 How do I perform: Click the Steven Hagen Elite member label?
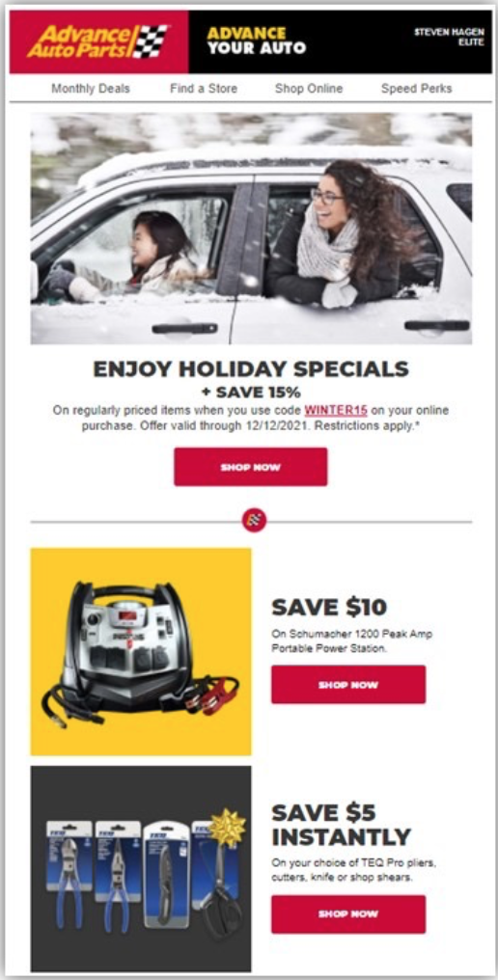[449, 37]
